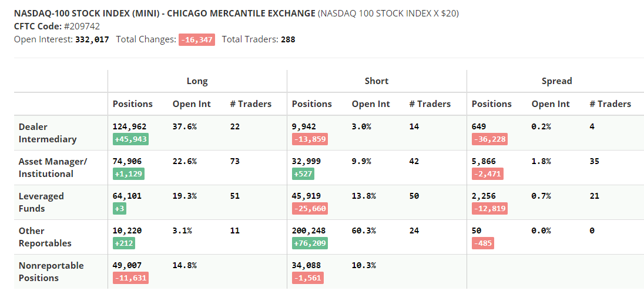Click the Total Traders count 288
Viewport: 644px width, 304px height.
tap(288, 39)
